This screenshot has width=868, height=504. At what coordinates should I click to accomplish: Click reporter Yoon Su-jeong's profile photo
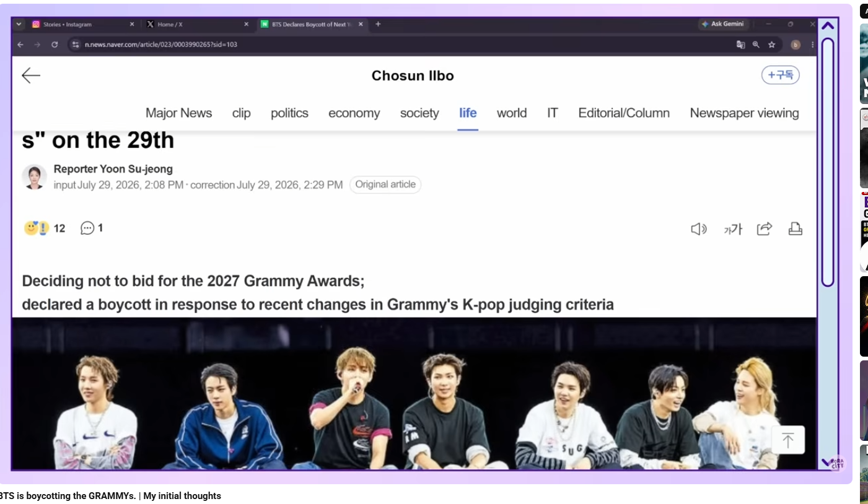[35, 177]
